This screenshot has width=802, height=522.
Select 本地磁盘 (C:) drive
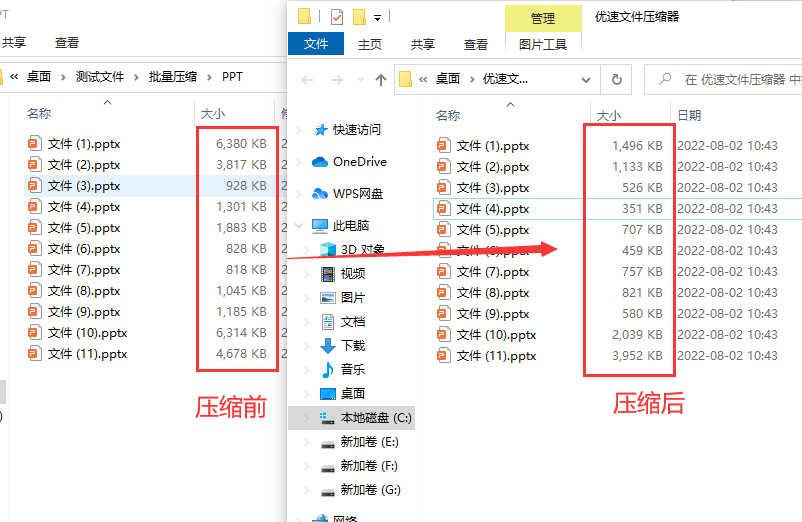tap(376, 418)
